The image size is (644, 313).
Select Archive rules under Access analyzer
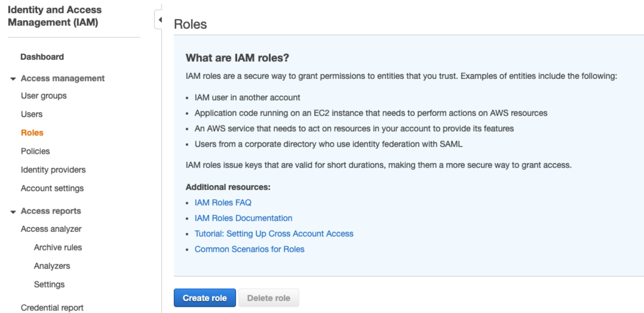pos(58,247)
